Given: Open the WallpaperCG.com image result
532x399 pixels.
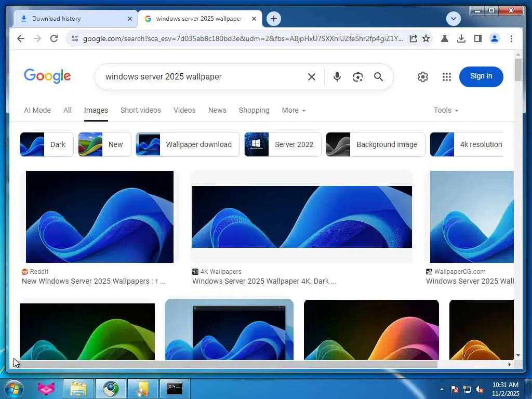Looking at the screenshot, I should pos(472,217).
